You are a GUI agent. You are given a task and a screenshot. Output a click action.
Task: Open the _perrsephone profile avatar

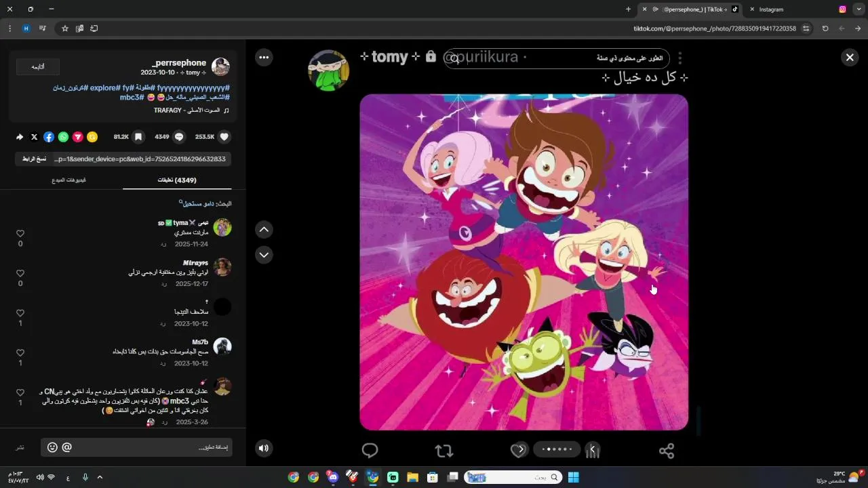point(220,66)
